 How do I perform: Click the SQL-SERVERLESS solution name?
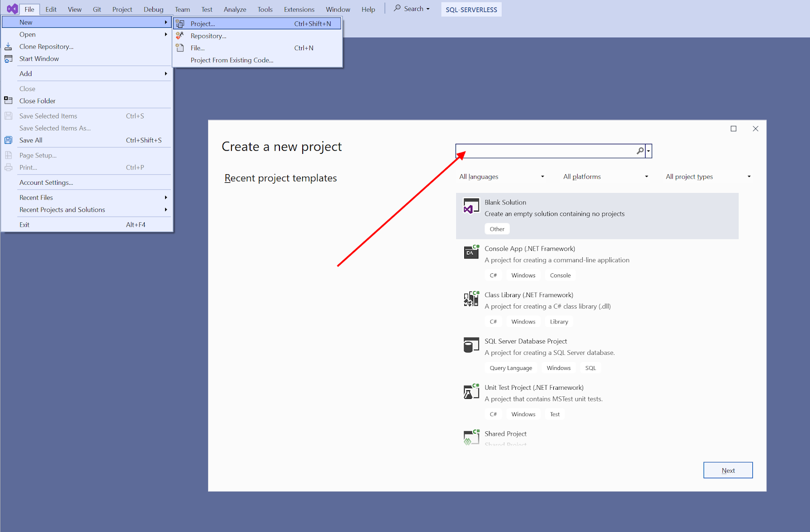tap(471, 10)
